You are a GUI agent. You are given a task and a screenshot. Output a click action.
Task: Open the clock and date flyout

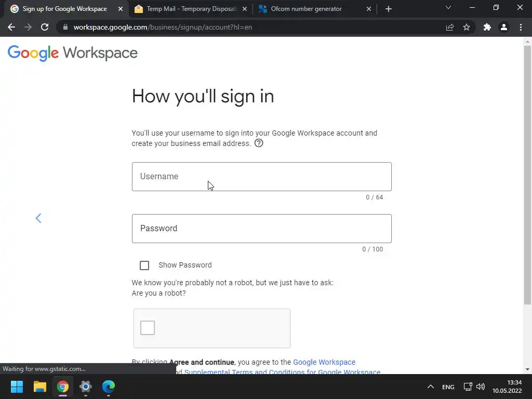point(507,387)
